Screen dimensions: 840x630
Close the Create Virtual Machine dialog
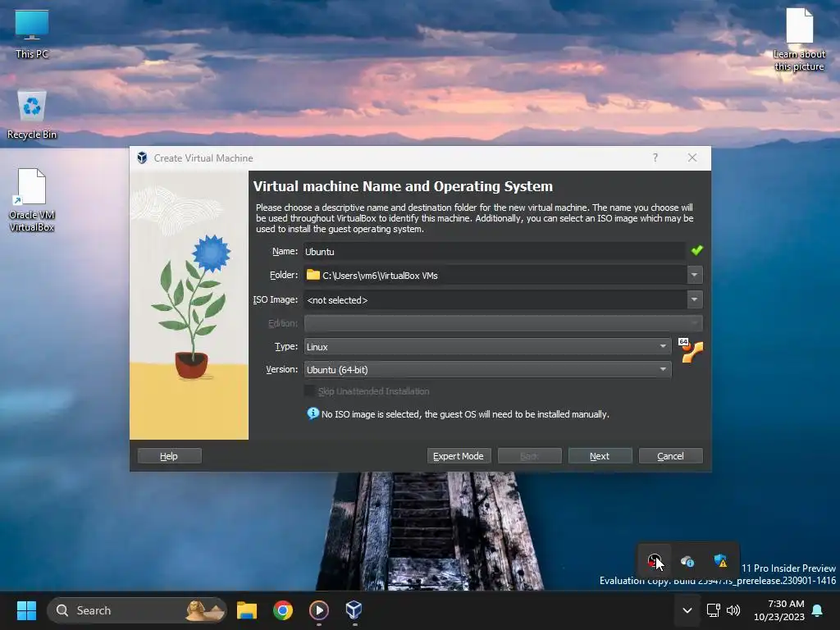(x=692, y=157)
